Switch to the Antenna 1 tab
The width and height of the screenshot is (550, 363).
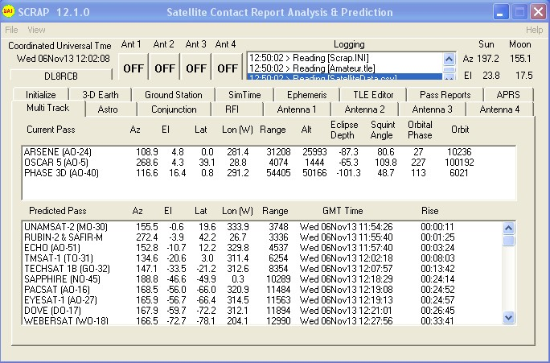(x=296, y=109)
